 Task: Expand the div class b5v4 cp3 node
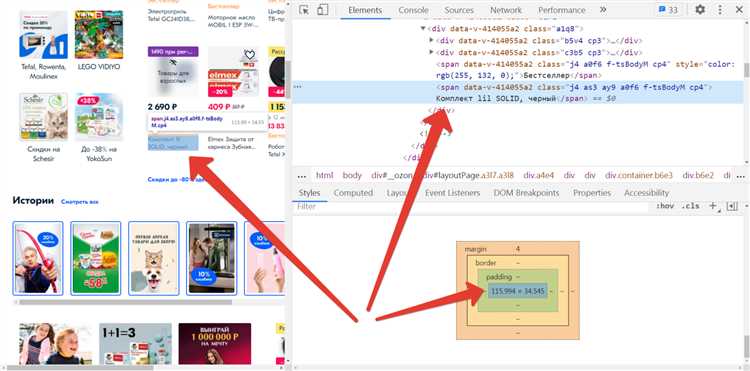point(431,40)
